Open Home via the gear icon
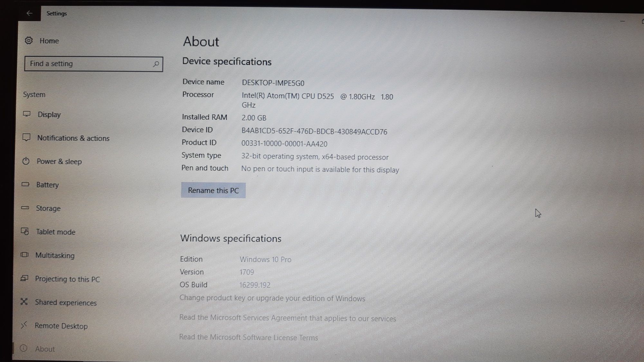This screenshot has width=644, height=362. [x=29, y=41]
